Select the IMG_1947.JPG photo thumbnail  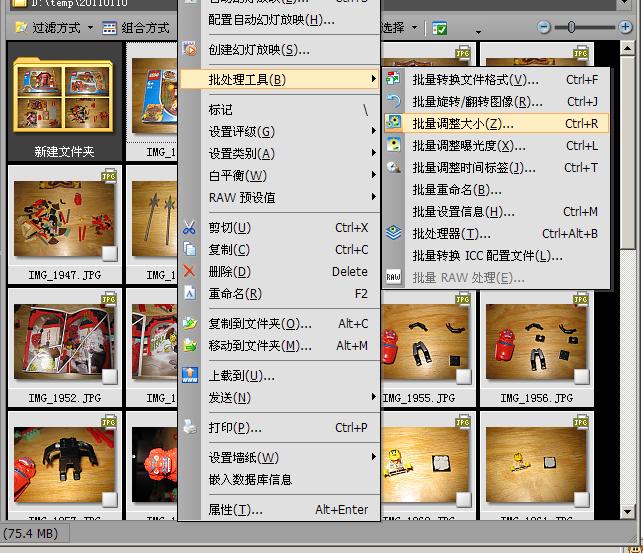[64, 219]
